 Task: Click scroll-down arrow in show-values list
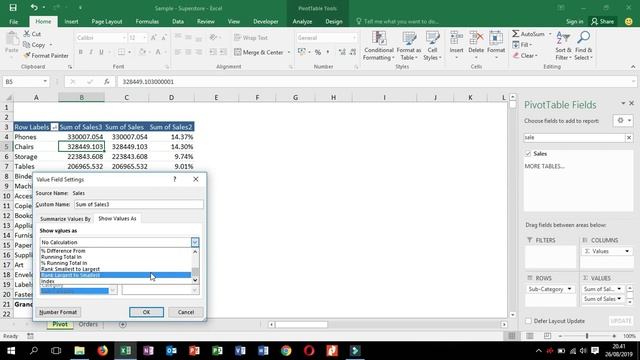coord(195,280)
